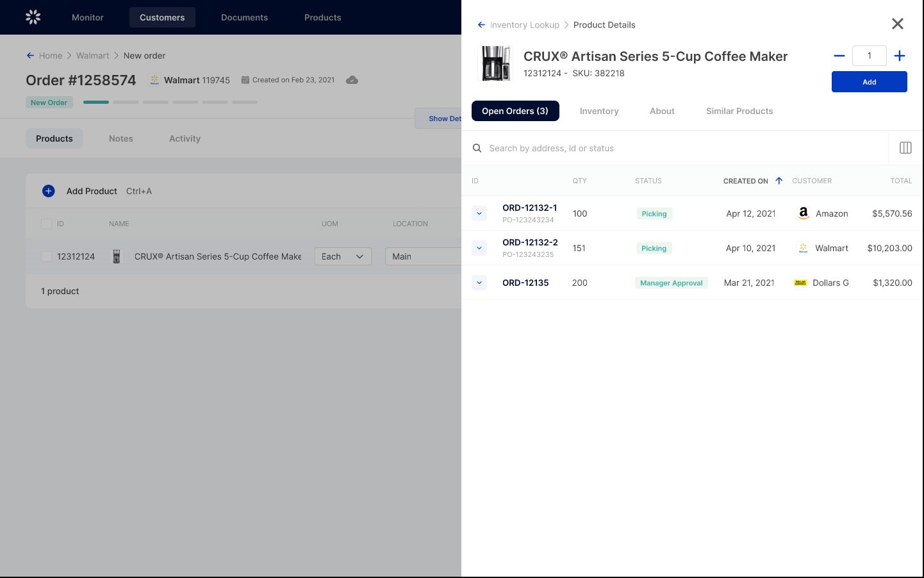Expand the ORD-12135 order row
The height and width of the screenshot is (578, 924).
(x=479, y=283)
